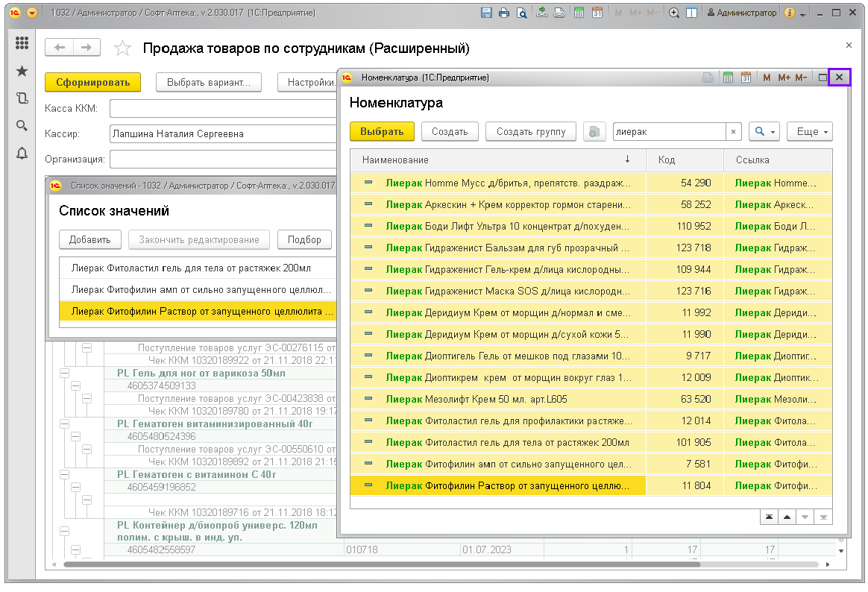Collapse the PL Гель для ног tree node
868x592 pixels.
tap(64, 373)
